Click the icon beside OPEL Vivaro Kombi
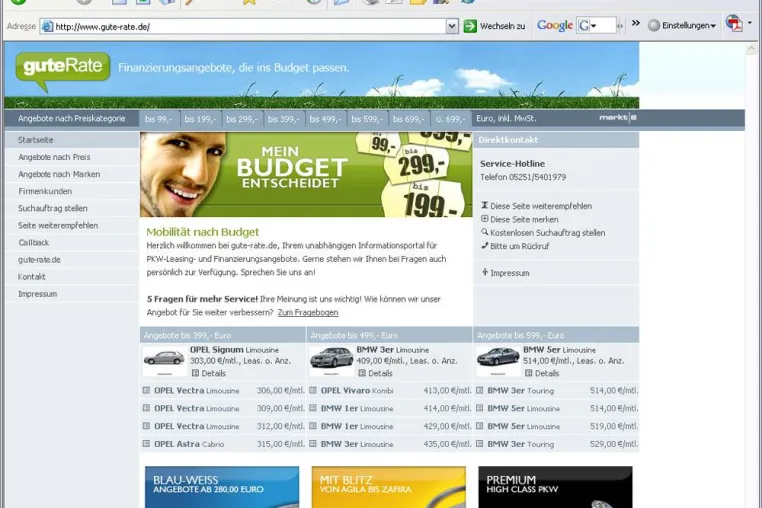The width and height of the screenshot is (762, 508). [x=313, y=390]
